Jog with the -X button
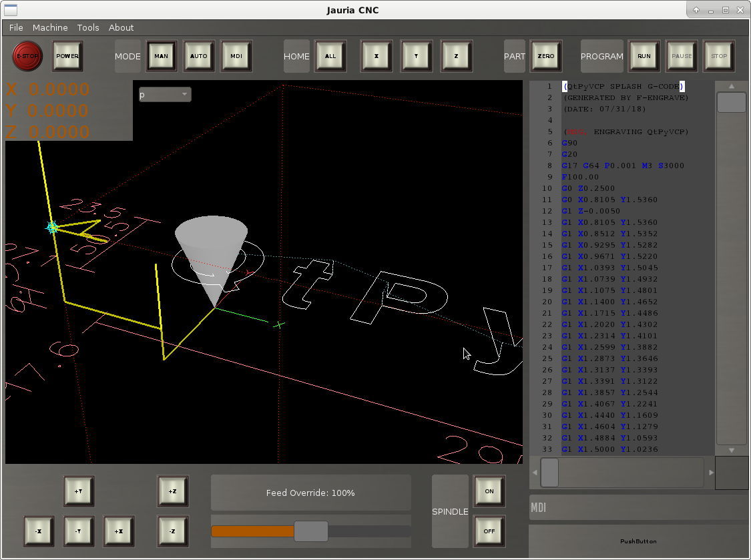This screenshot has width=751, height=560. [x=39, y=531]
